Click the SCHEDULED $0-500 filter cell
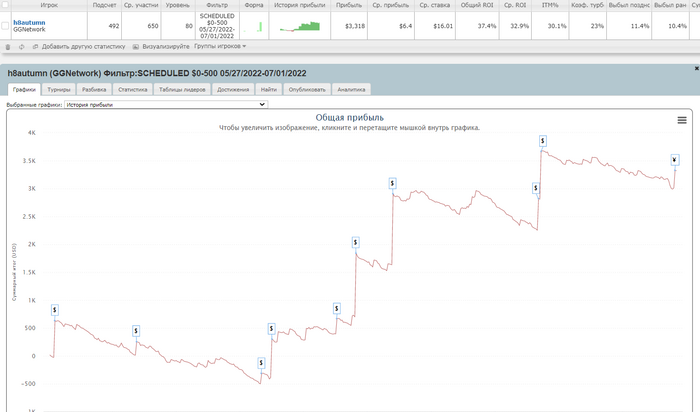 click(217, 26)
